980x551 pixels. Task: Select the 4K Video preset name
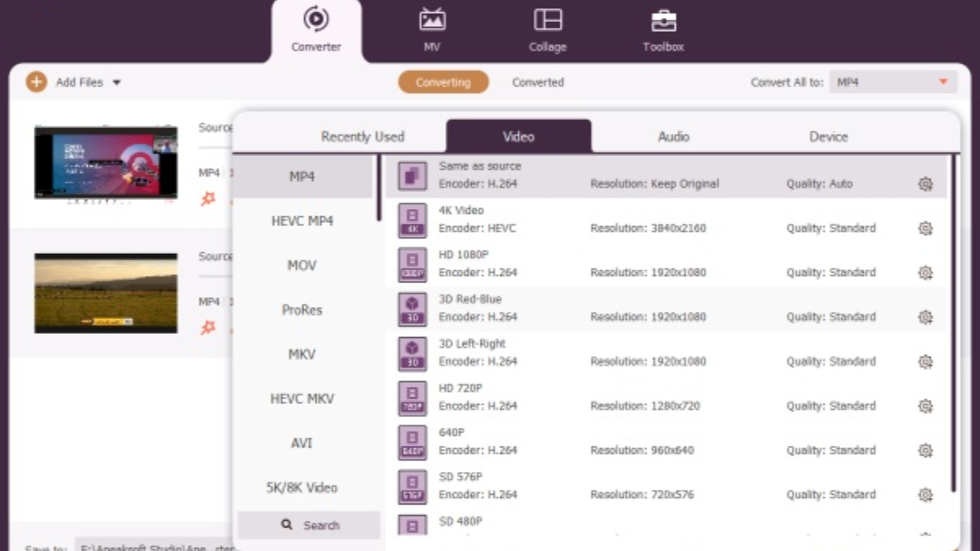tap(461, 211)
